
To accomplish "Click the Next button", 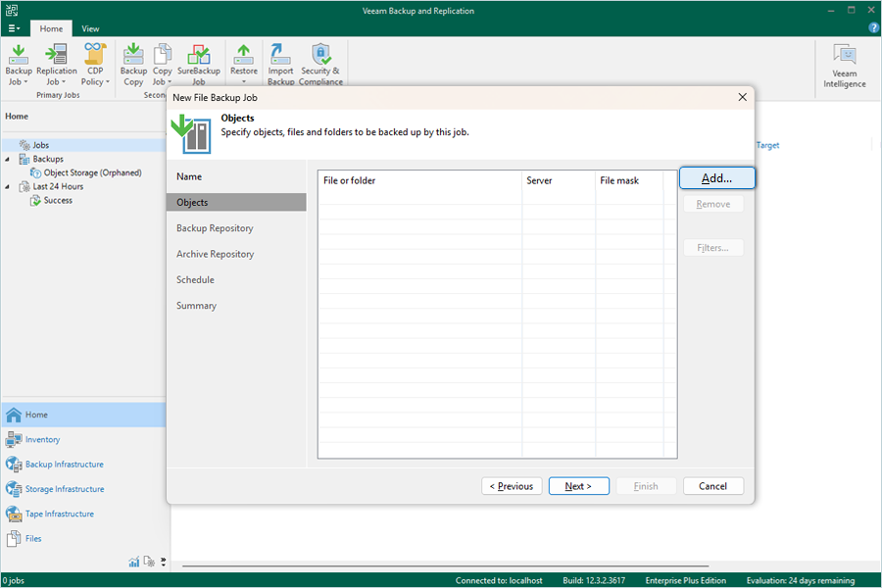I will 579,486.
